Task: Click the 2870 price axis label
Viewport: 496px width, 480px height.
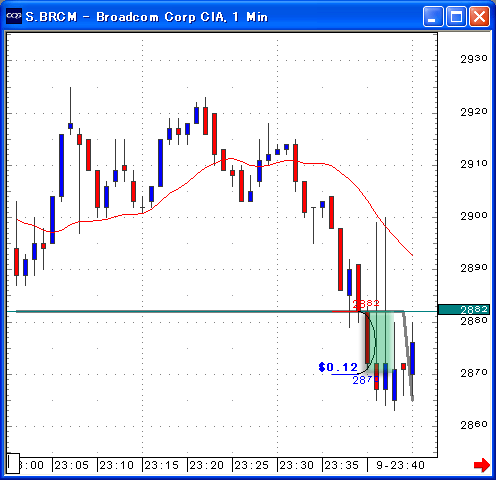Action: coord(474,373)
